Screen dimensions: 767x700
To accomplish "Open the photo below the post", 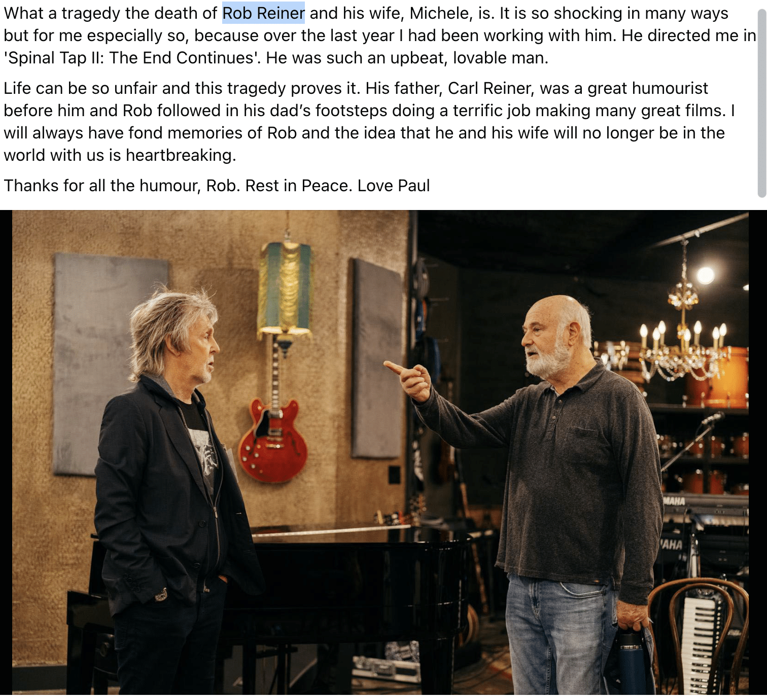I will point(380,452).
